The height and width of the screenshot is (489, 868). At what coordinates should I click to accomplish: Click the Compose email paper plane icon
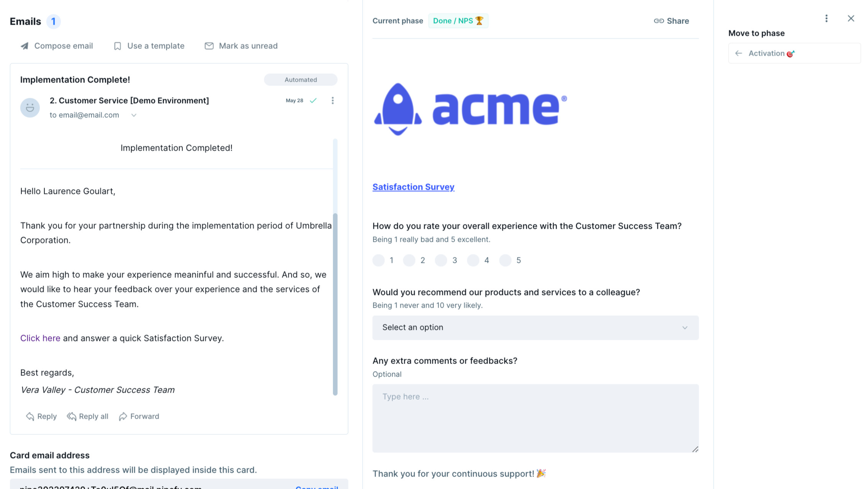coord(25,46)
